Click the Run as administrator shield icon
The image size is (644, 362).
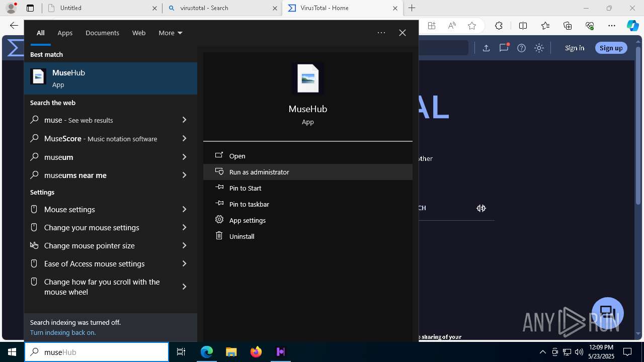click(219, 171)
